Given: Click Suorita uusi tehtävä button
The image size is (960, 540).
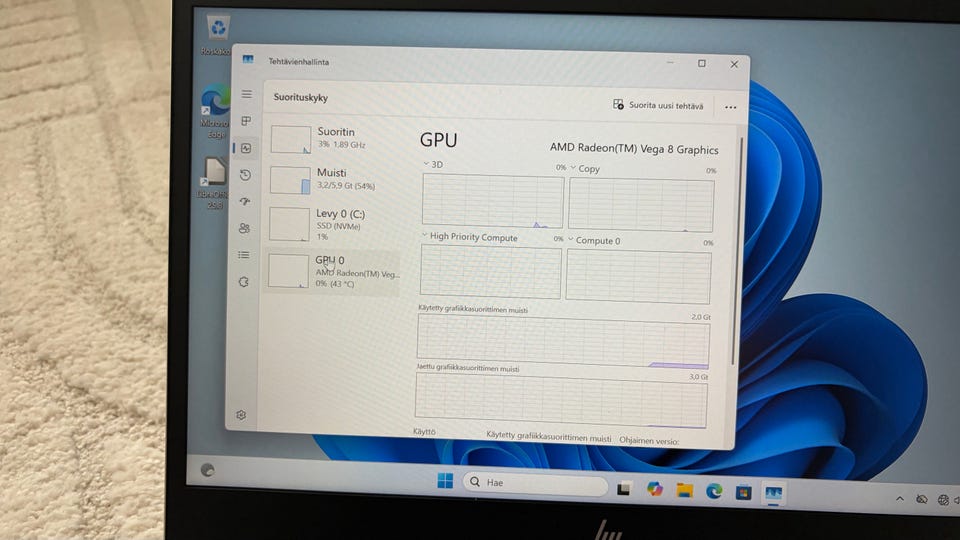Looking at the screenshot, I should (658, 105).
